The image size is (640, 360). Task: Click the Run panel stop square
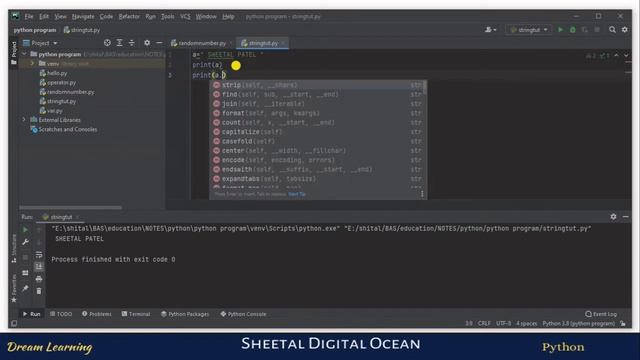(25, 257)
